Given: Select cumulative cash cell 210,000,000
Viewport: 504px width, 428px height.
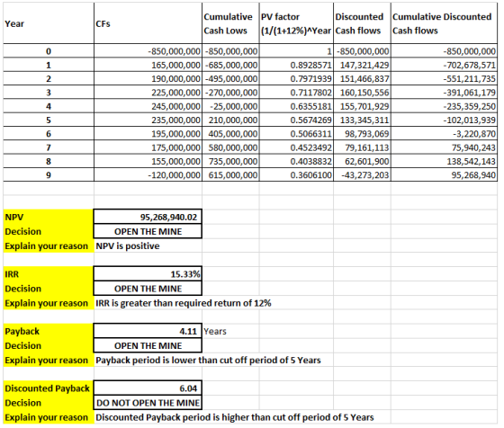Looking at the screenshot, I should 230,120.
